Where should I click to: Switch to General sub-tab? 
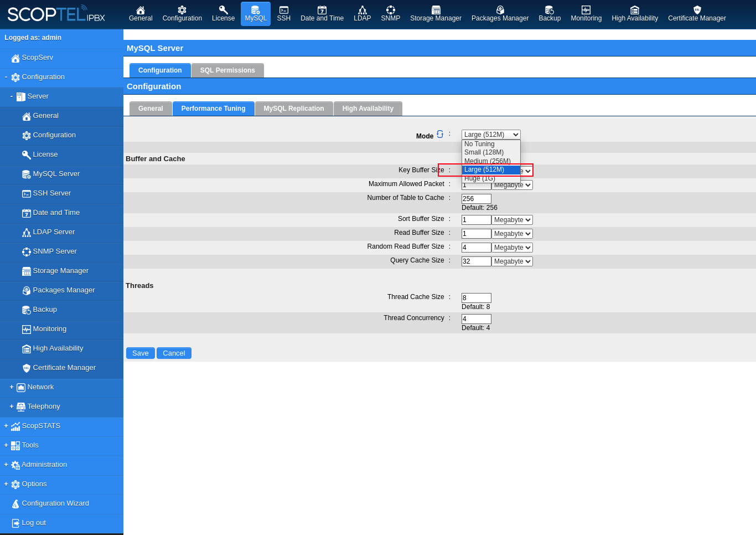pos(151,109)
